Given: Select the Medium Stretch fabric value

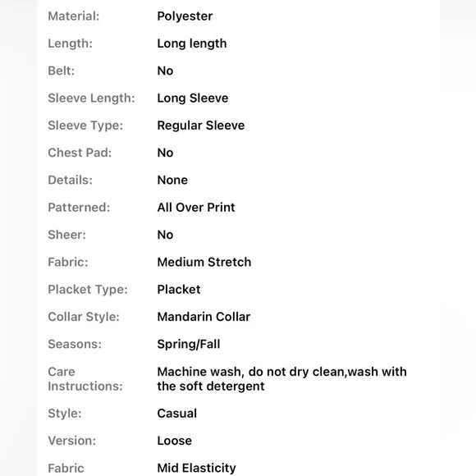Looking at the screenshot, I should tap(204, 263).
